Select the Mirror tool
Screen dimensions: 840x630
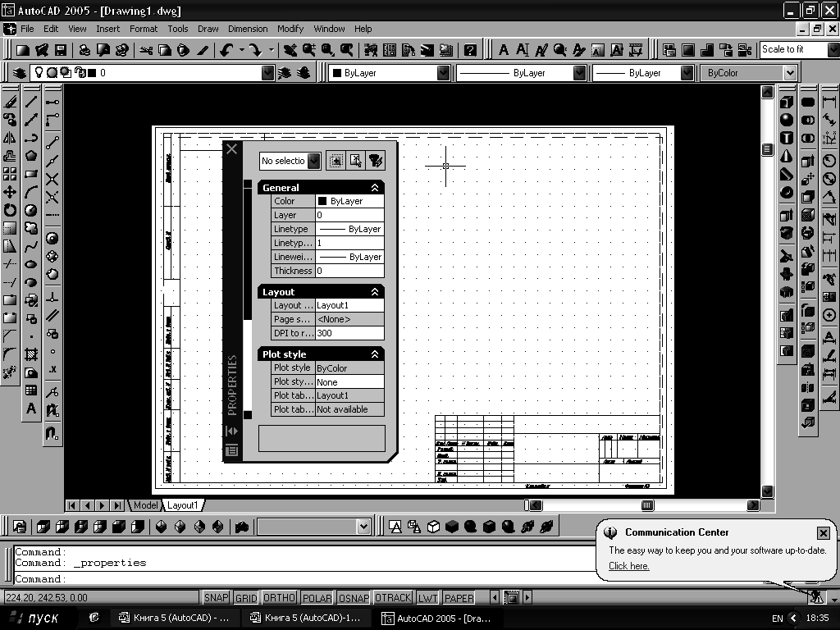click(10, 138)
